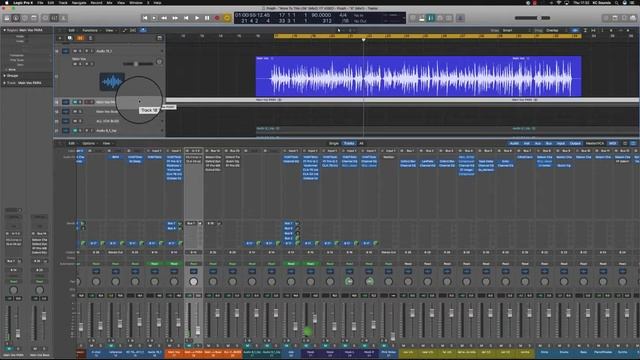Open the Navigate menu

[x=79, y=2]
